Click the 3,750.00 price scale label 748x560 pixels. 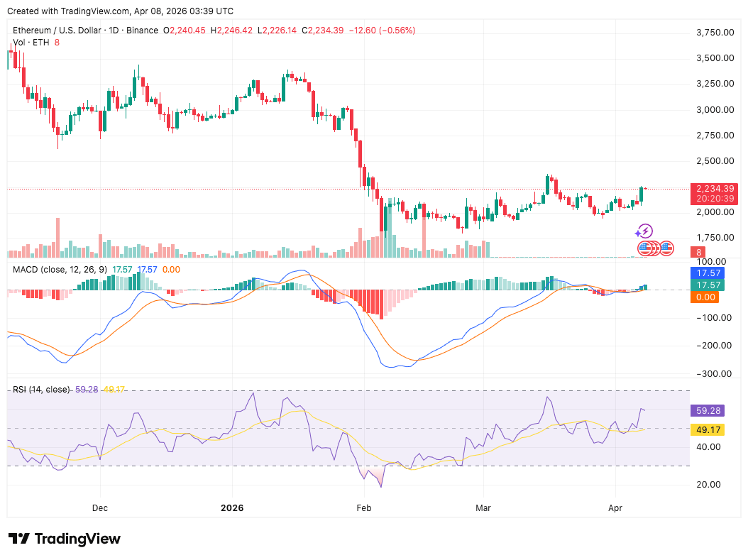[713, 32]
